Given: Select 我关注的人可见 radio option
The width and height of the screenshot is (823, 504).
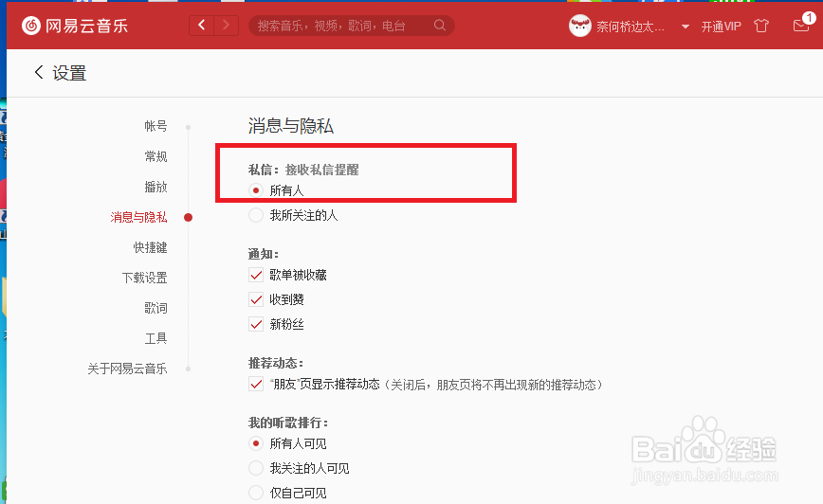Looking at the screenshot, I should coord(256,468).
